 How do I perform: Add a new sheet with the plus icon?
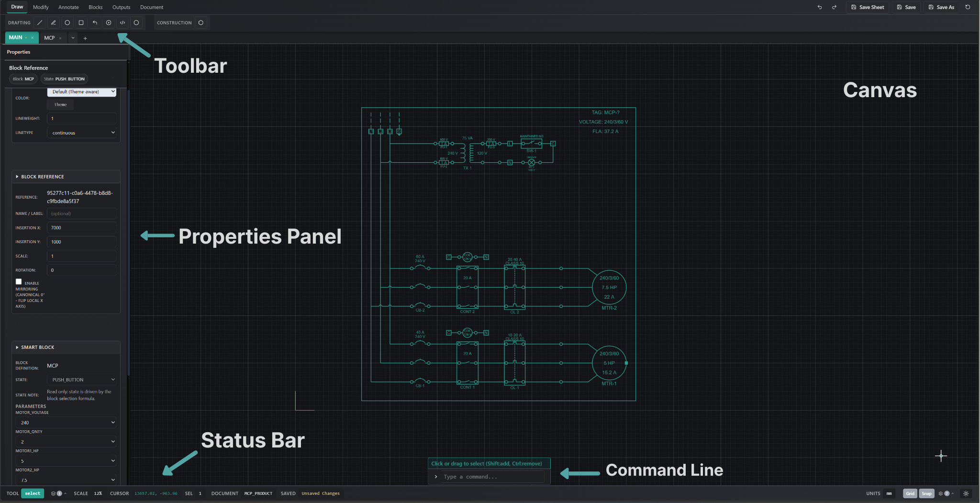pyautogui.click(x=85, y=38)
